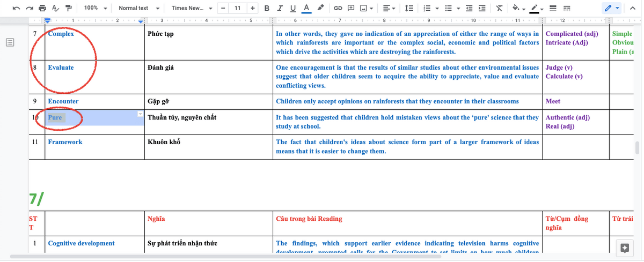Screen dimensions: 644x262
Task: Click the term Cognitive development
Action: [81, 243]
